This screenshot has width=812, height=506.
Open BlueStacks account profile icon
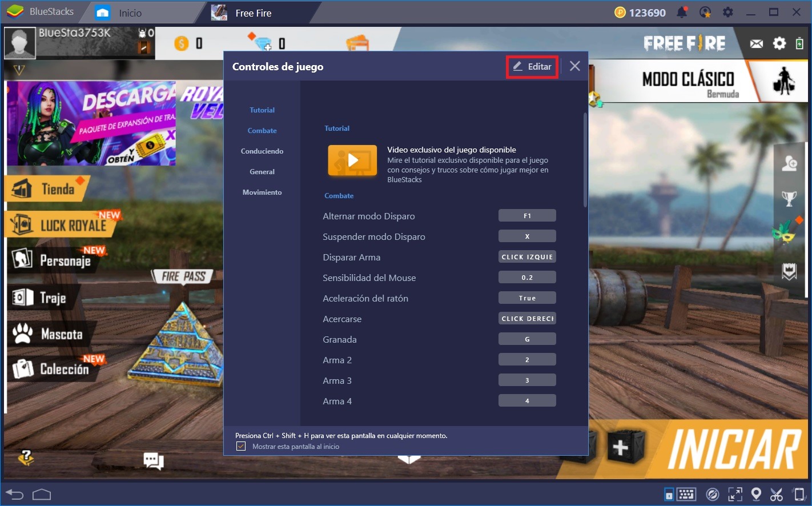(x=705, y=12)
